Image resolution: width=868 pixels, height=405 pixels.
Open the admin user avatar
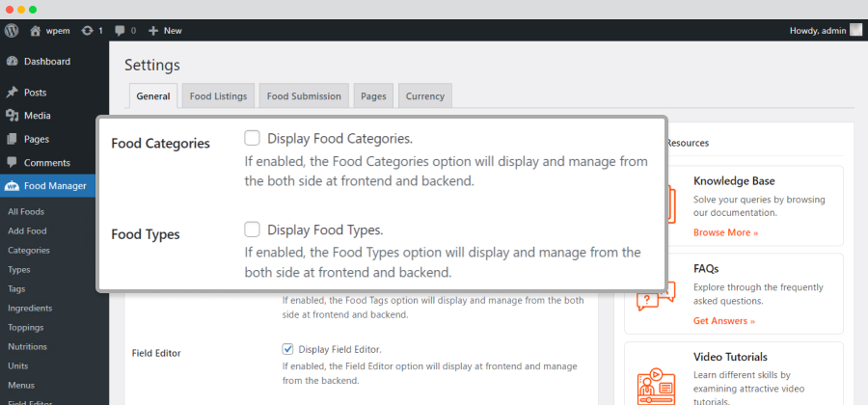[x=855, y=31]
